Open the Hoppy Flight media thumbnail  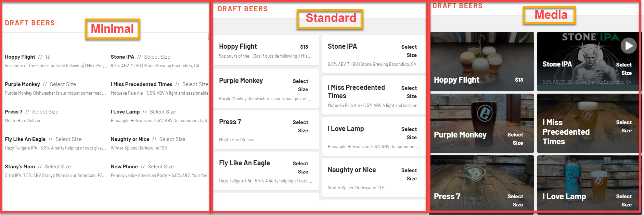click(x=482, y=62)
